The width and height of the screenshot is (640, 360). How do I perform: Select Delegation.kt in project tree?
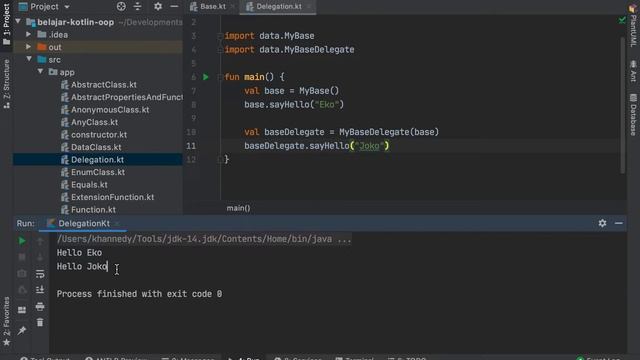pyautogui.click(x=98, y=160)
